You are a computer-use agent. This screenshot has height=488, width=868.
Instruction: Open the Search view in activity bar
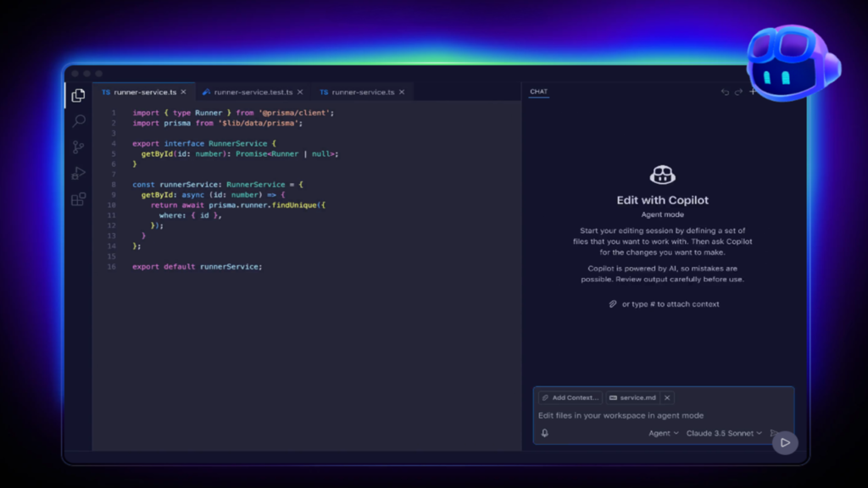79,121
